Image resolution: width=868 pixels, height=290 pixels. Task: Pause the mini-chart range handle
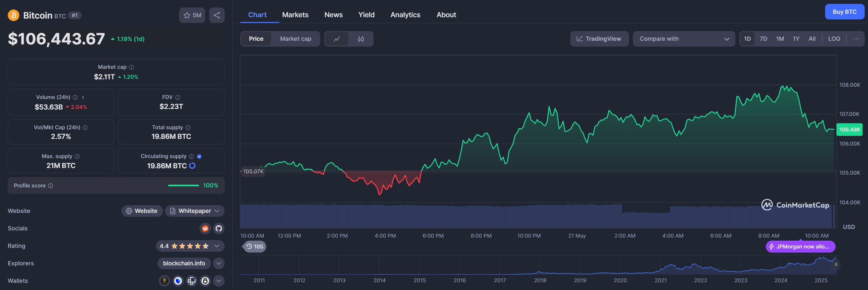pyautogui.click(x=836, y=264)
